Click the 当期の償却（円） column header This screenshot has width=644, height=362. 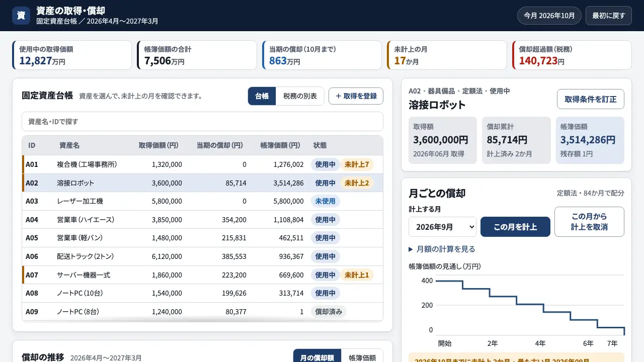pyautogui.click(x=219, y=145)
